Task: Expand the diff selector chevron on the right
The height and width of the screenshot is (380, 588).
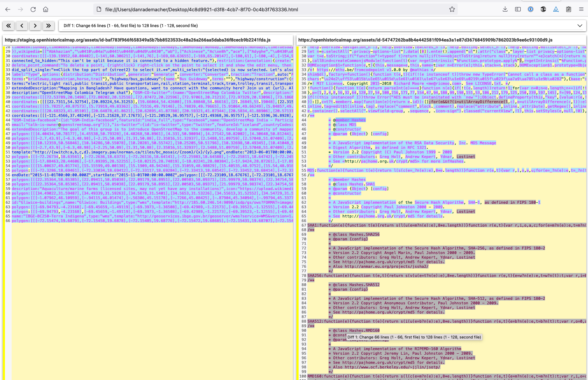Action: (579, 26)
